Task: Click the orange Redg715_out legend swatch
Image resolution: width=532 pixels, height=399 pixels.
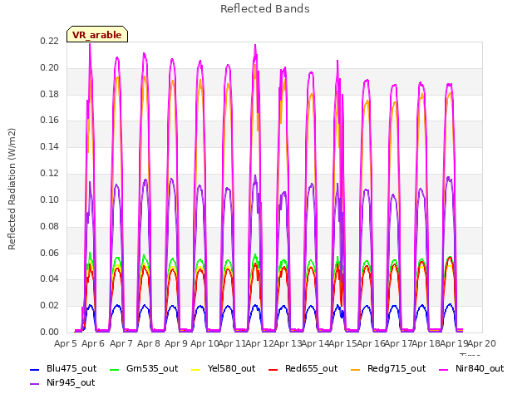Action: (x=355, y=369)
